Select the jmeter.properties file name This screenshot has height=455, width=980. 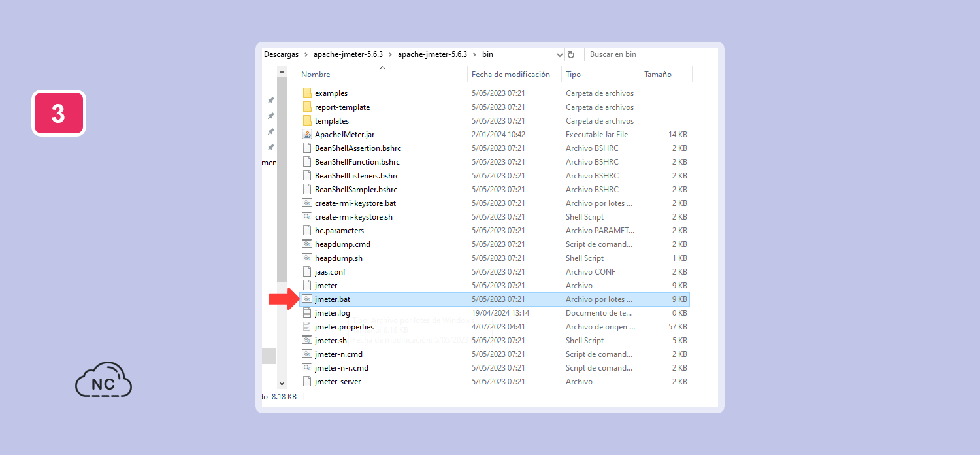344,326
